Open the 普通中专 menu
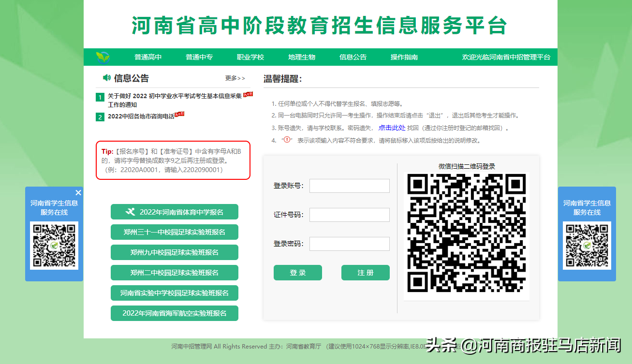 pyautogui.click(x=199, y=57)
